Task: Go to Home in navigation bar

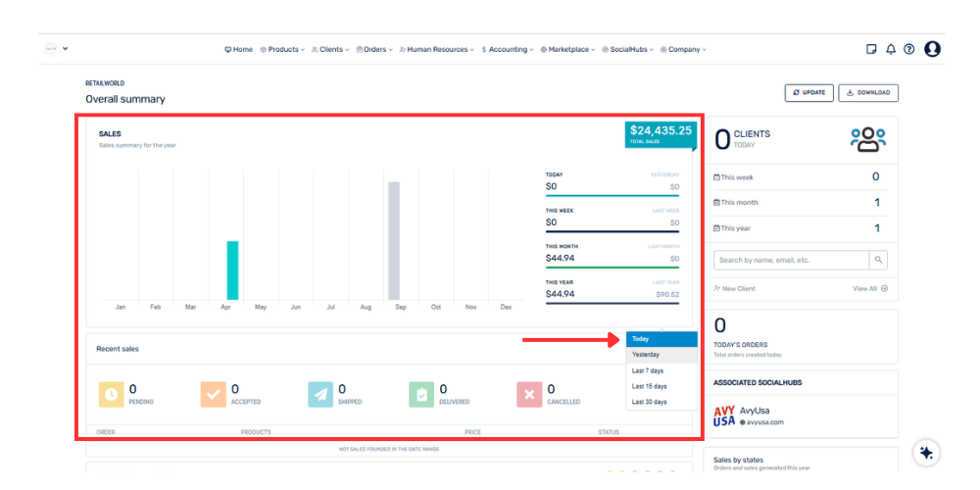Action: 238,49
